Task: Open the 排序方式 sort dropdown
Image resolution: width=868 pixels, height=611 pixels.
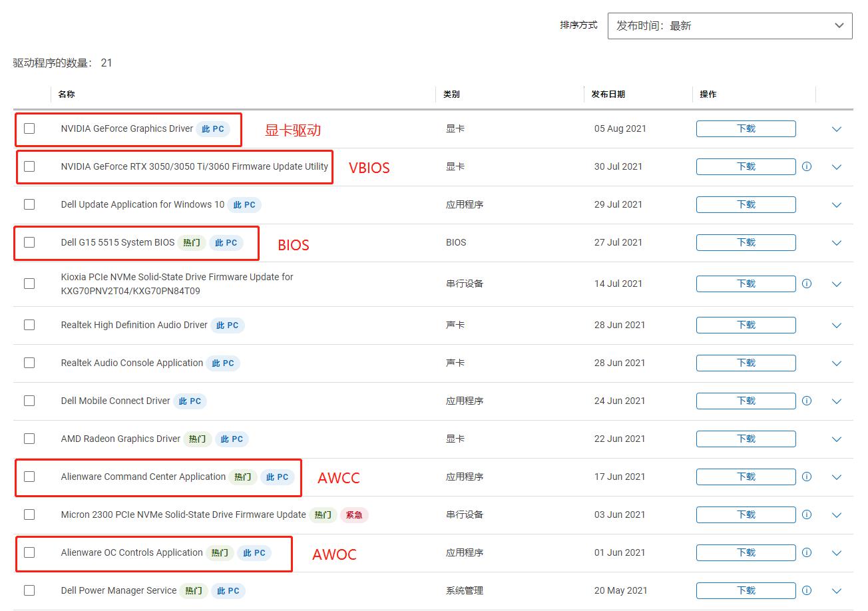Action: 730,26
